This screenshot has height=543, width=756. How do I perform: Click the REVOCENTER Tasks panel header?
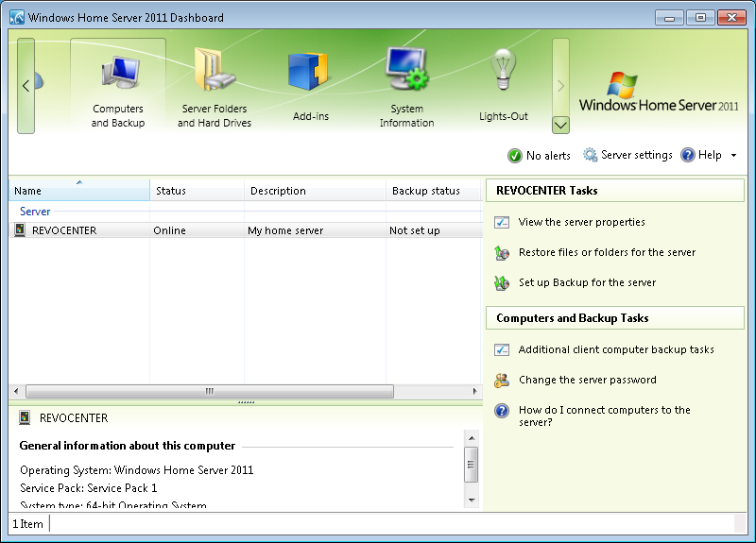point(615,191)
